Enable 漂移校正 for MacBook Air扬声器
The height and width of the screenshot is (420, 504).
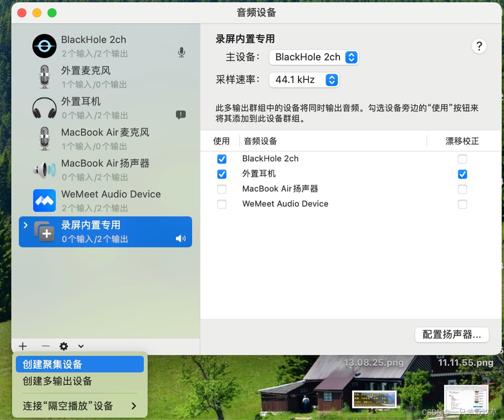[x=463, y=189]
